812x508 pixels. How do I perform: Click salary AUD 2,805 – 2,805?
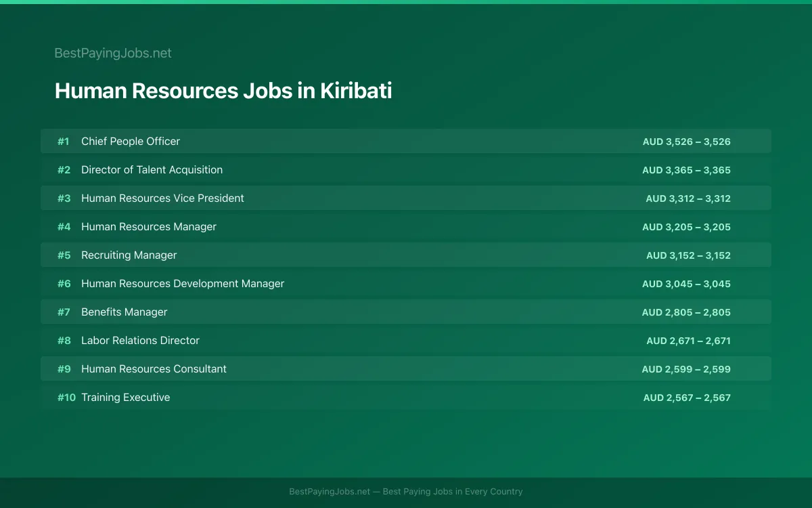pos(686,312)
